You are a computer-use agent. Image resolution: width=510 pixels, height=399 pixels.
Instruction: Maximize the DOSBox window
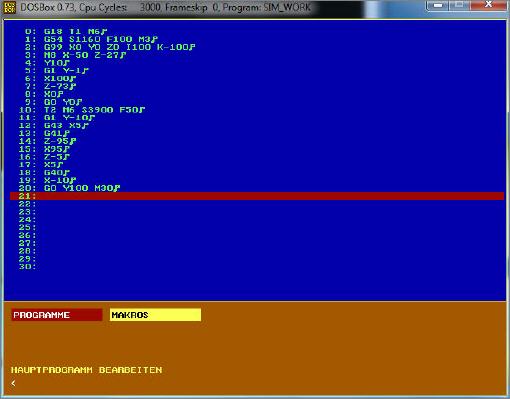tap(459, 5)
